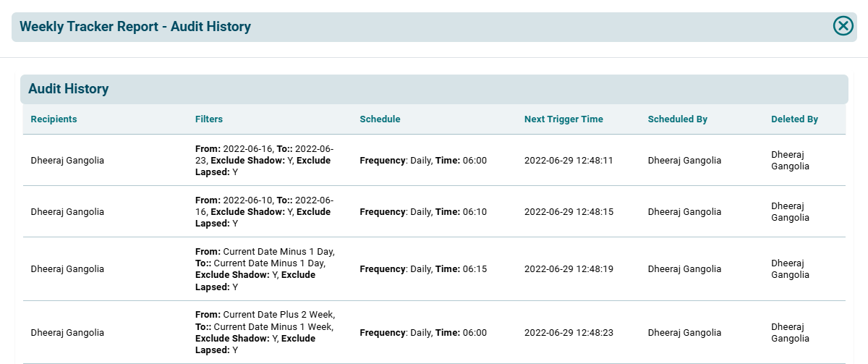Click the Scheduled By column header
This screenshot has height=364, width=868.
[678, 119]
